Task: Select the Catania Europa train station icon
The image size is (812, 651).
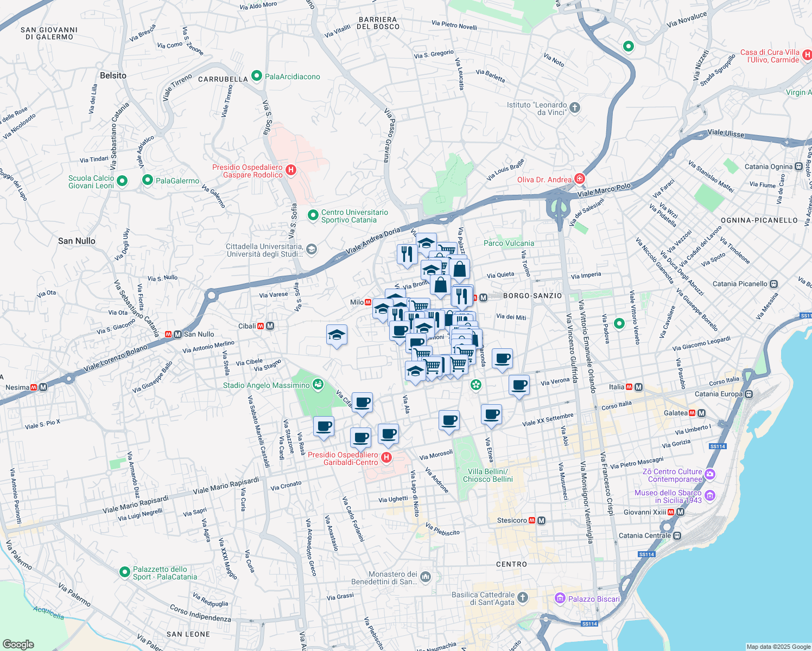Action: coord(749,394)
